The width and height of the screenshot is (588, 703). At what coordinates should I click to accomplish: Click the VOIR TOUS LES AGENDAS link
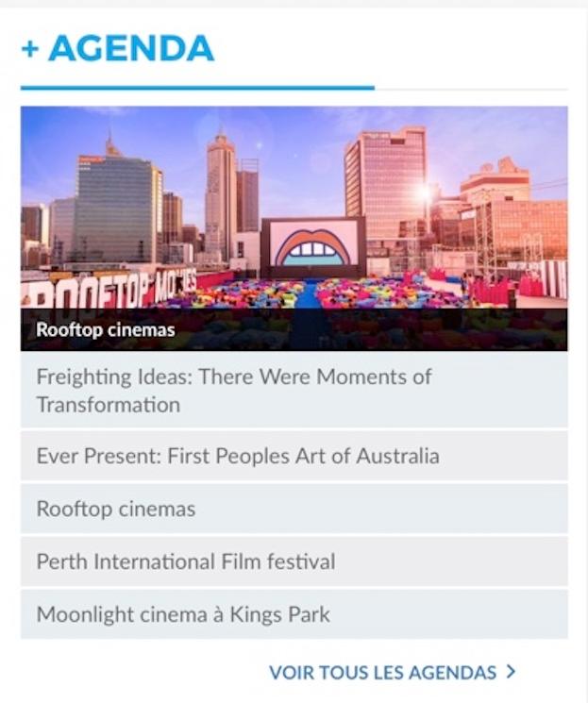tap(382, 673)
